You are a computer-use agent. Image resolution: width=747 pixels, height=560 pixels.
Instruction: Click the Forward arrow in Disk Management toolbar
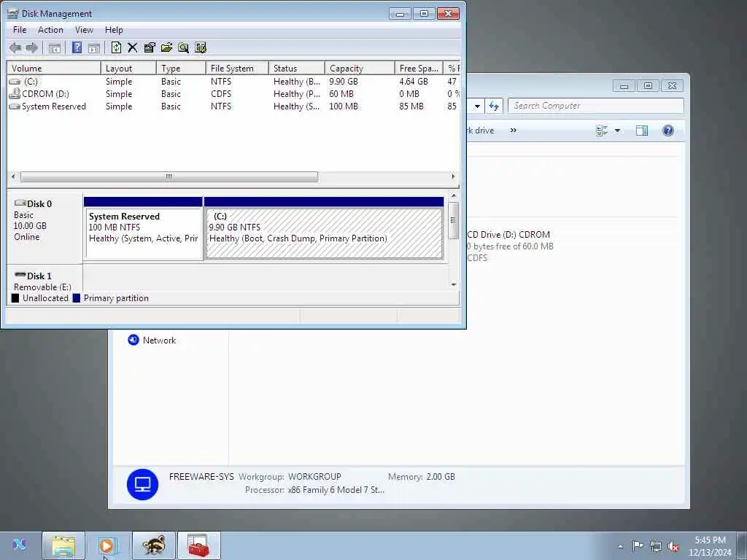click(x=32, y=47)
